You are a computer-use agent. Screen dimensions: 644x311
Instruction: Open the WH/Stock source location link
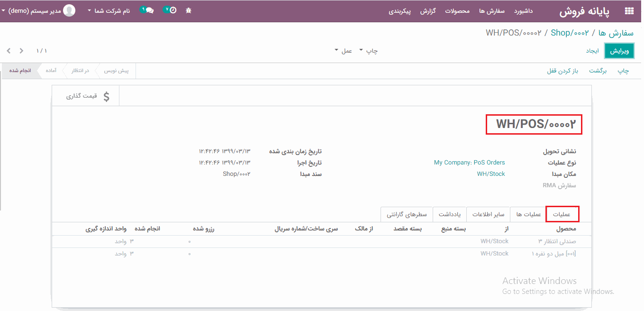click(x=491, y=174)
